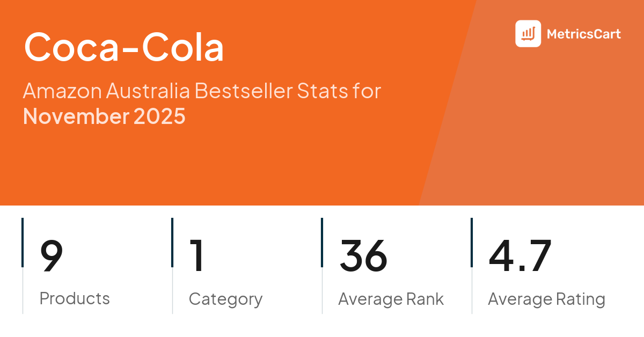
Task: Click the number 9 products count
Action: (52, 256)
